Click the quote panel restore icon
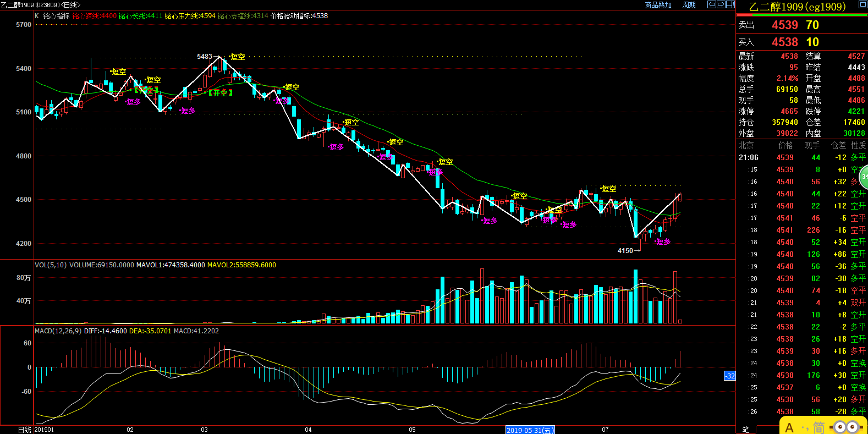The image size is (868, 434). pos(862,5)
